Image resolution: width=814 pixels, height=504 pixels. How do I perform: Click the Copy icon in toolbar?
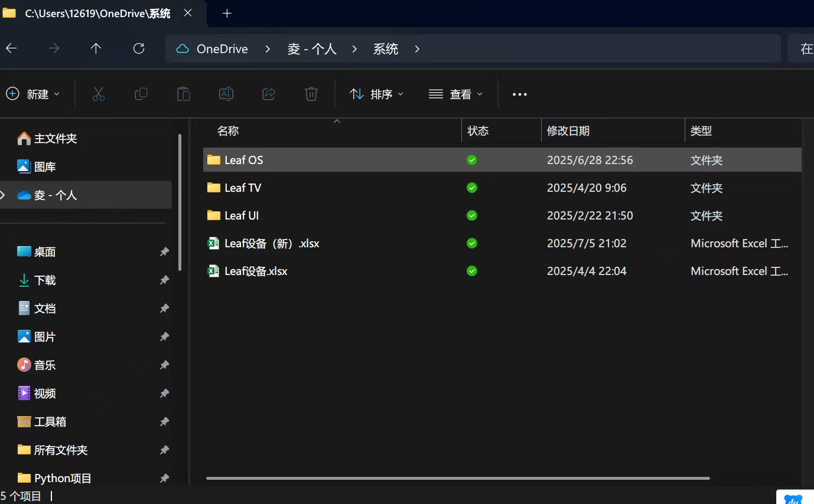[x=141, y=94]
